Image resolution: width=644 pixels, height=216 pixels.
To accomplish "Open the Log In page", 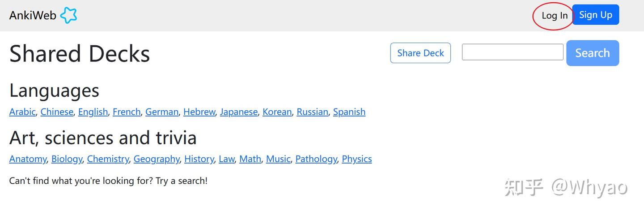I will [x=554, y=15].
